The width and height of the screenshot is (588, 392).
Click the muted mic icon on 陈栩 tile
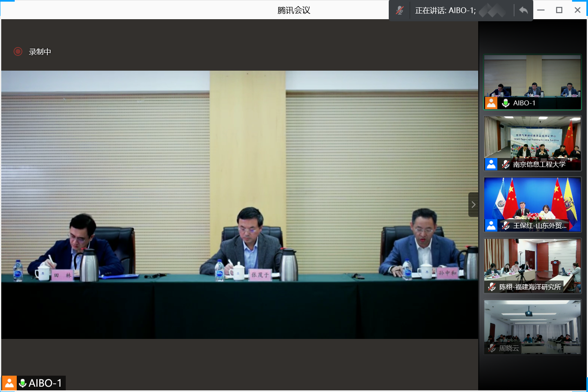coord(492,287)
